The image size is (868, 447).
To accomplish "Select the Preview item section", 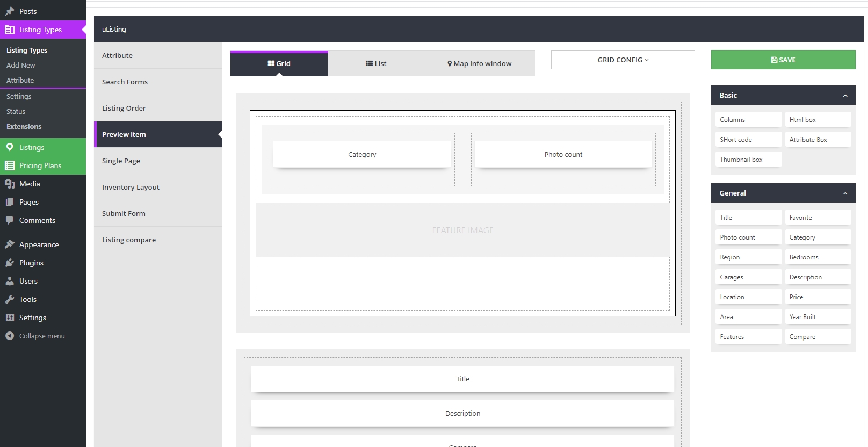I will point(158,134).
